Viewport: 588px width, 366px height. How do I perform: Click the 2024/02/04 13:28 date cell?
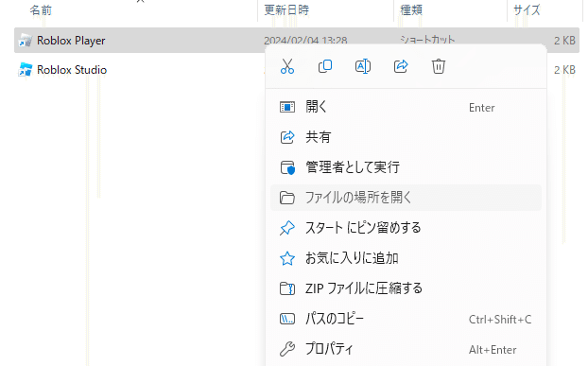[x=305, y=40]
